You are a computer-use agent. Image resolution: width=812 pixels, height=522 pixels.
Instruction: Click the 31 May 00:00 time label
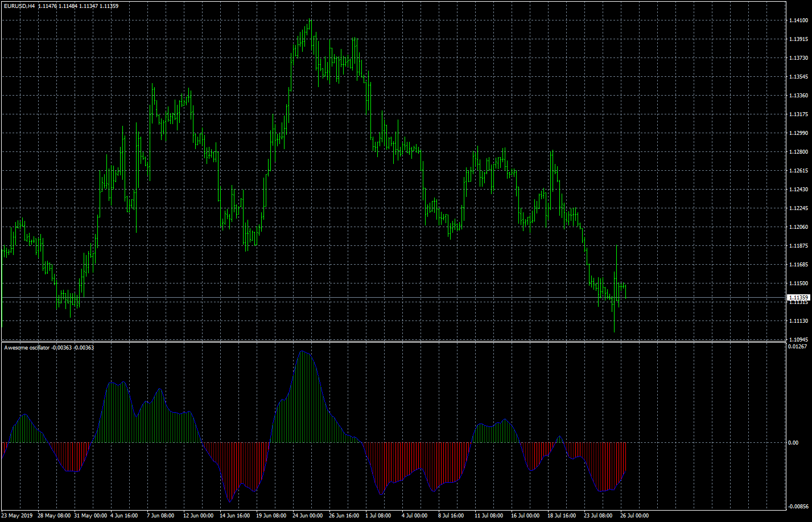click(90, 516)
